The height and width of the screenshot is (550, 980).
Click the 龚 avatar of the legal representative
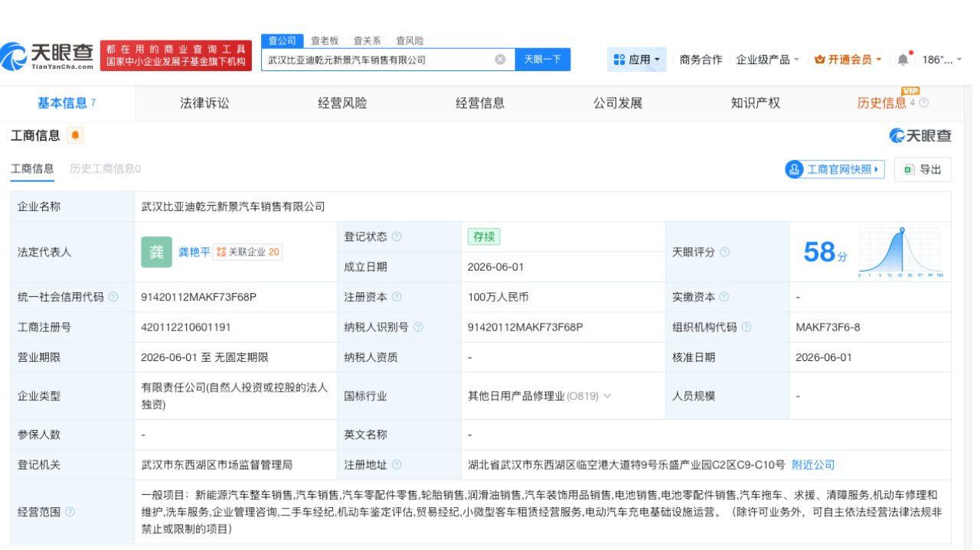[x=156, y=252]
